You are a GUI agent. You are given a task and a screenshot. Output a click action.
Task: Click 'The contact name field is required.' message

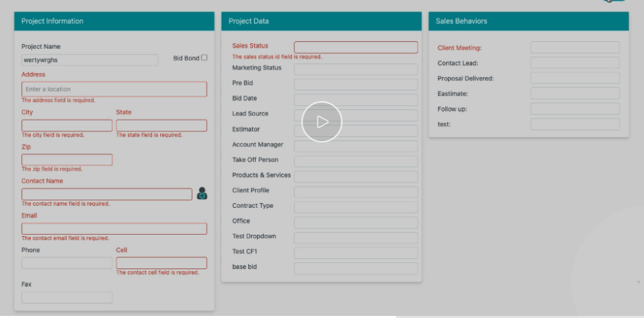[x=66, y=204]
